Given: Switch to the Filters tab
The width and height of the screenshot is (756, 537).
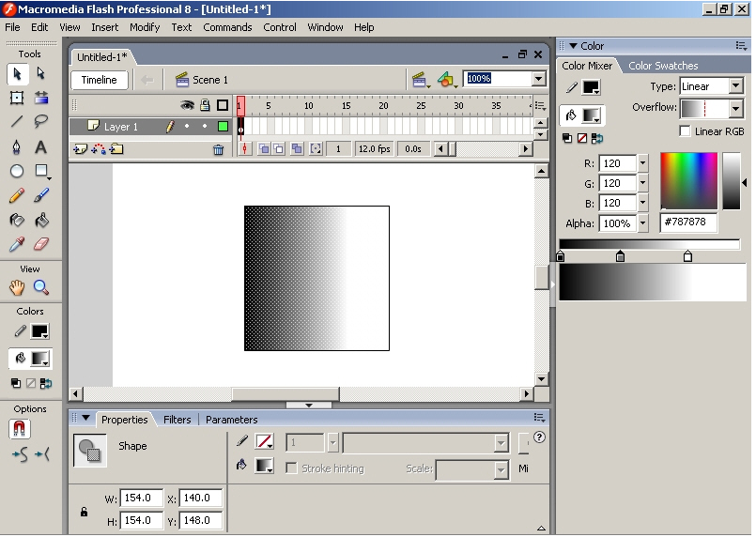Looking at the screenshot, I should click(177, 420).
